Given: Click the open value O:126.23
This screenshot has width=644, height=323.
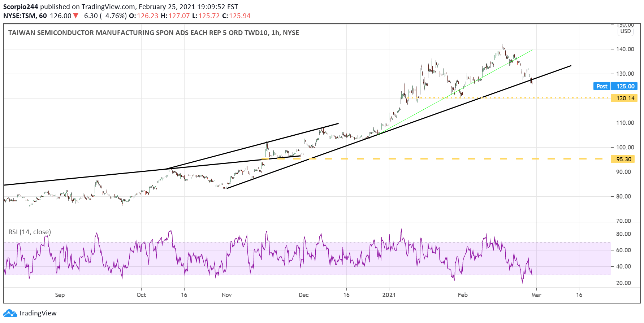Looking at the screenshot, I should 143,16.
